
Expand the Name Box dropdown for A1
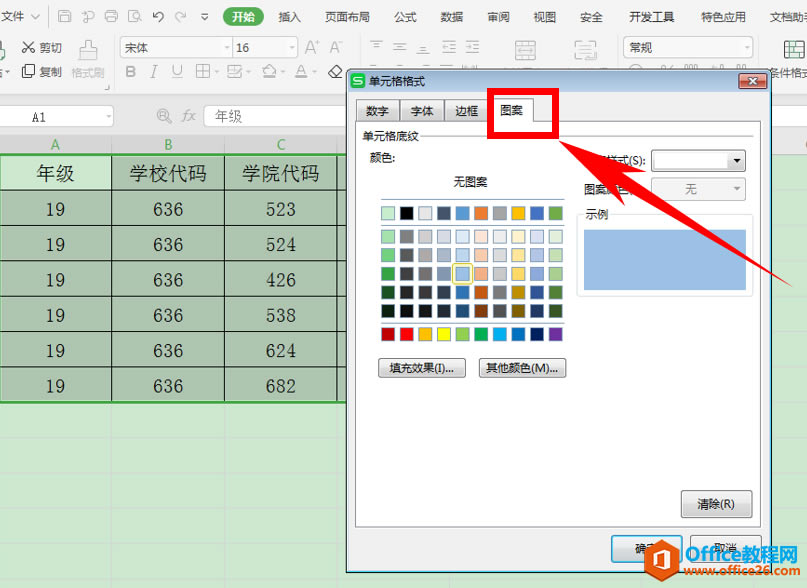point(108,117)
